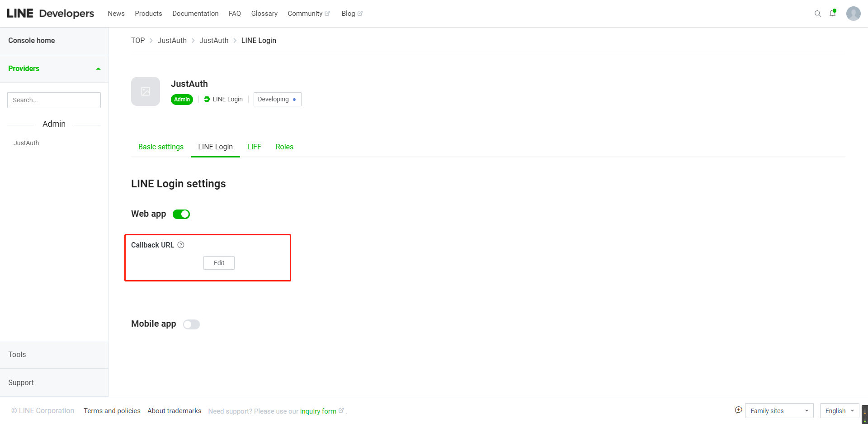Click the Admin role badge

[182, 100]
